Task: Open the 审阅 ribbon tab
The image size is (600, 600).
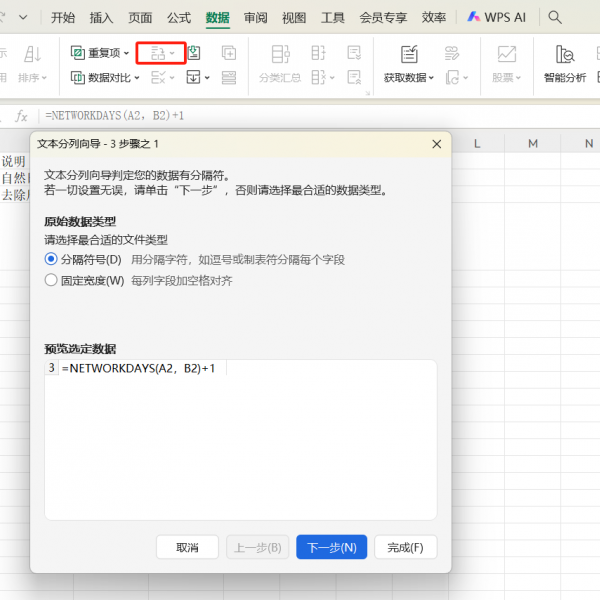Action: pyautogui.click(x=255, y=17)
